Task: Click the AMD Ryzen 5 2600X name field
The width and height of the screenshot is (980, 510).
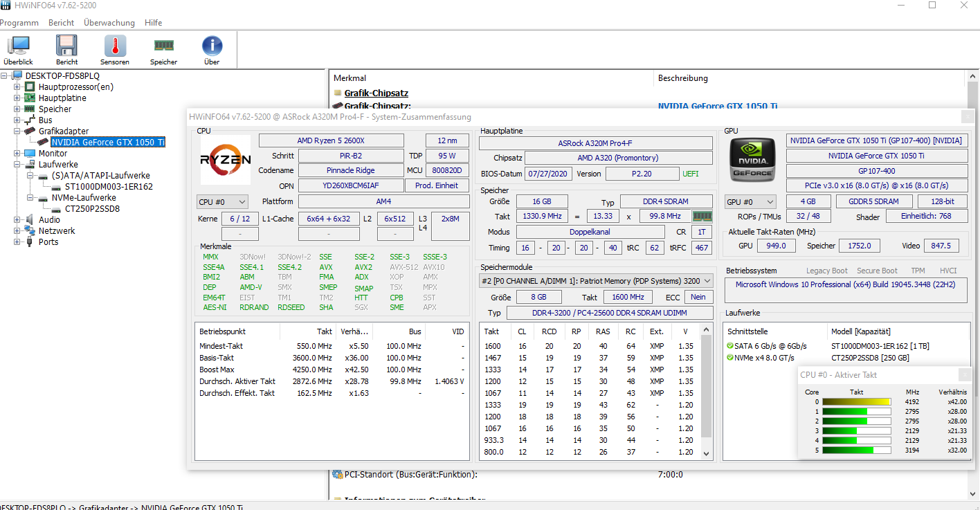Action: (x=331, y=140)
